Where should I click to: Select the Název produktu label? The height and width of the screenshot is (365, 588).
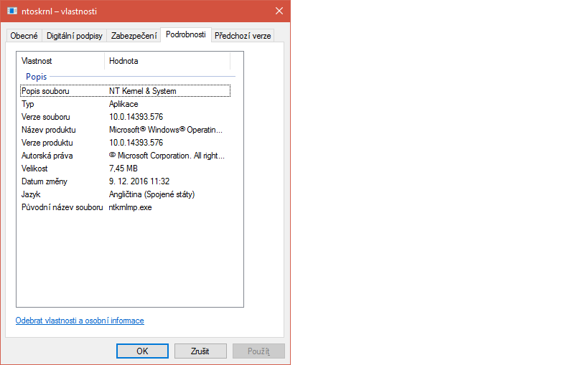(48, 130)
